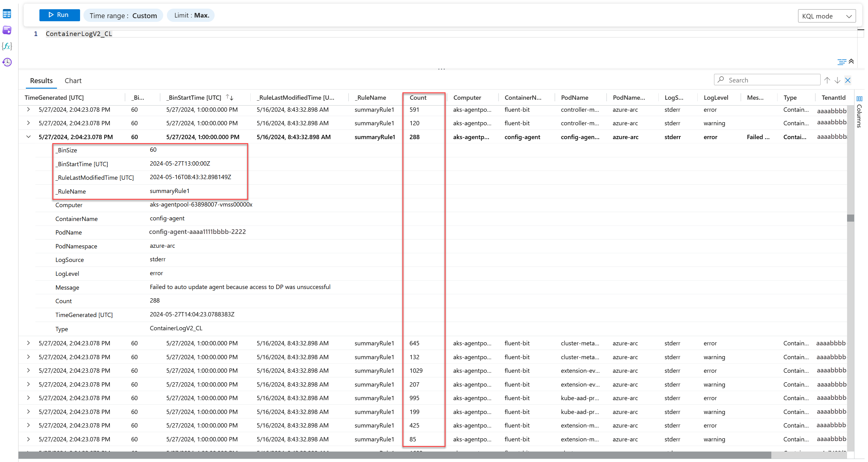Toggle sort on _BinStartTime column
Screen dimensions: 868x462
click(229, 97)
